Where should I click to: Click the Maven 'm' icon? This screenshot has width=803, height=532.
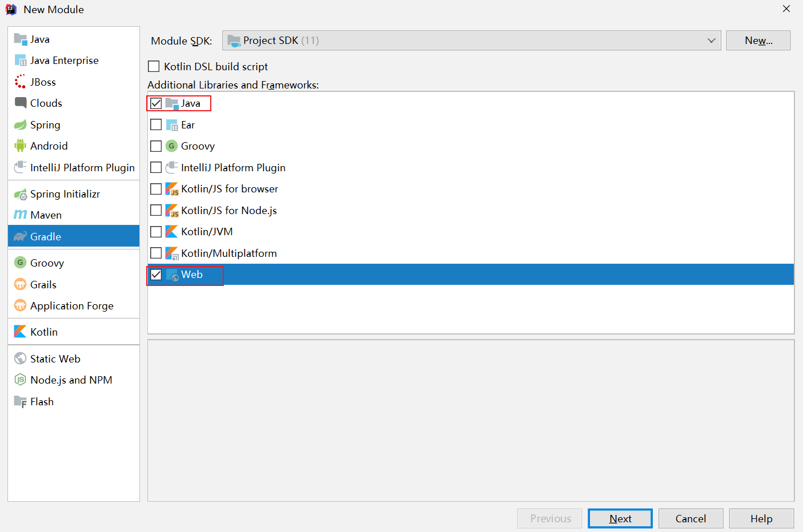(x=21, y=215)
